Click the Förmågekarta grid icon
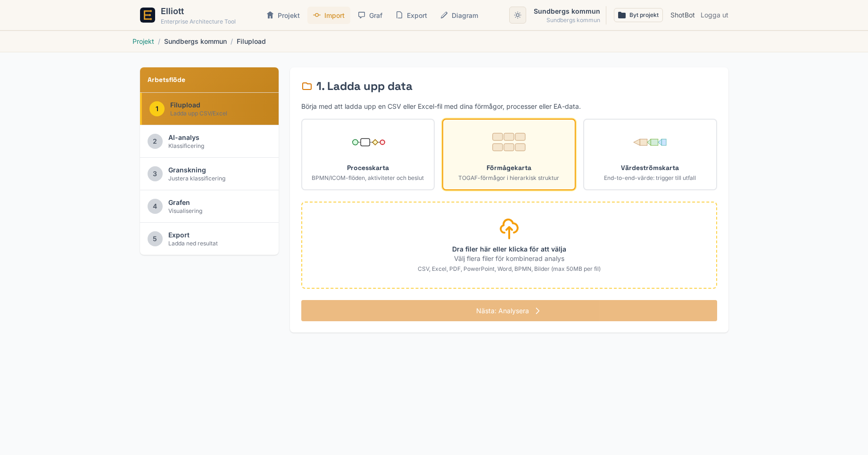Screen dimensions: 868x455 tap(509, 142)
